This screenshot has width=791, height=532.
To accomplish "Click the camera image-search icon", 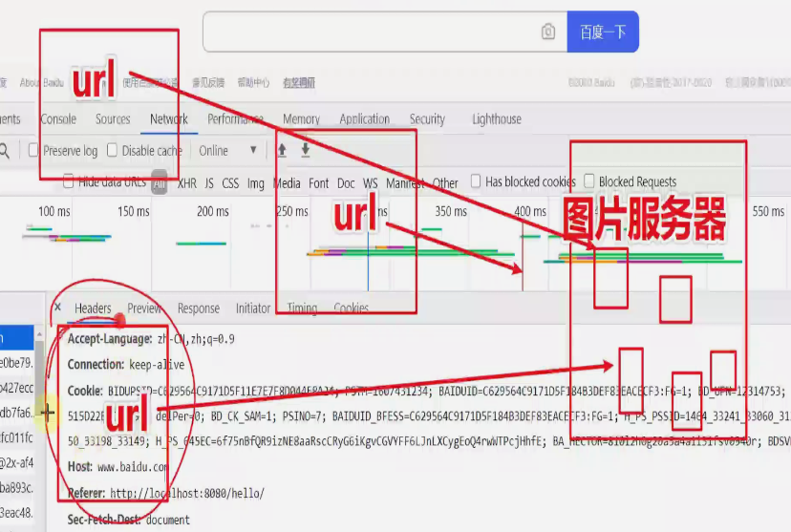I will click(547, 32).
